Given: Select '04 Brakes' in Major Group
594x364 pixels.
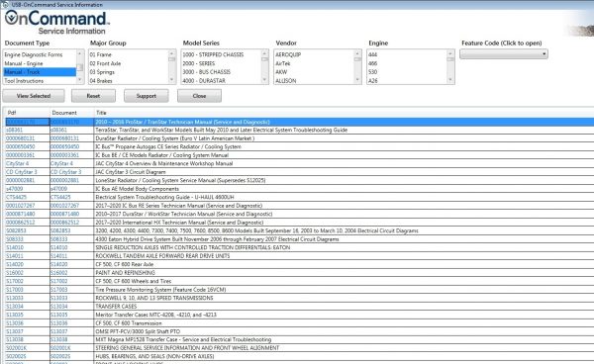Looking at the screenshot, I should [101, 80].
